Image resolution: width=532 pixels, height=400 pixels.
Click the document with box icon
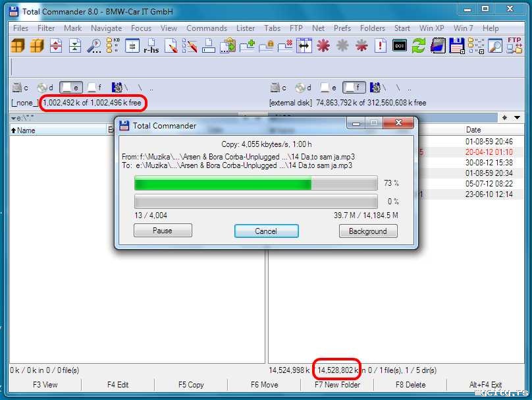[209, 45]
